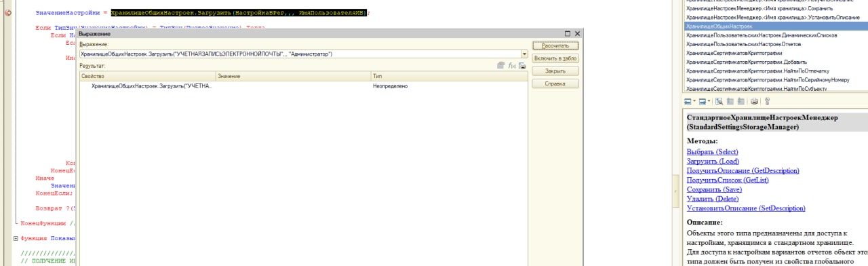Go forward in Syntax Assistant navigation
Screen dimensions: 868x266
702,101
